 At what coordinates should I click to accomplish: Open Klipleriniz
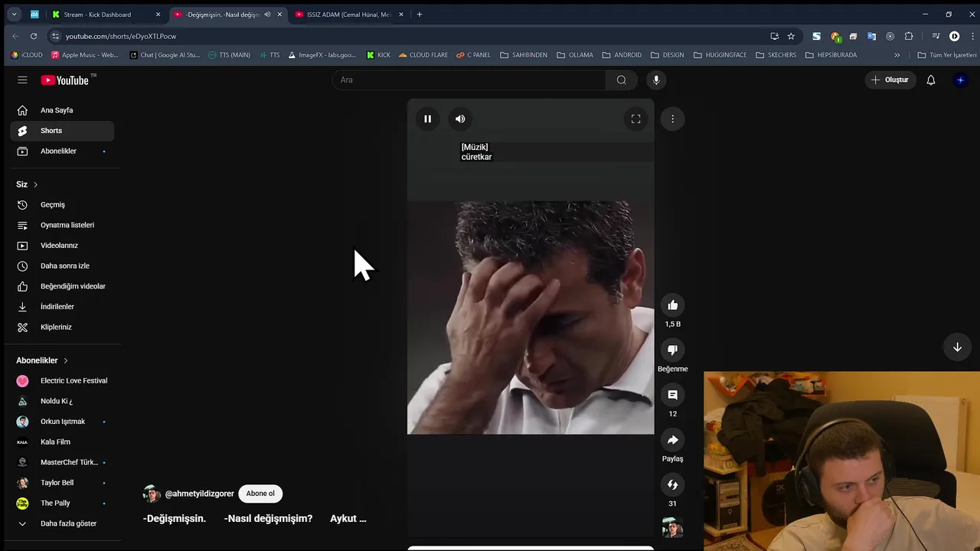click(x=62, y=327)
